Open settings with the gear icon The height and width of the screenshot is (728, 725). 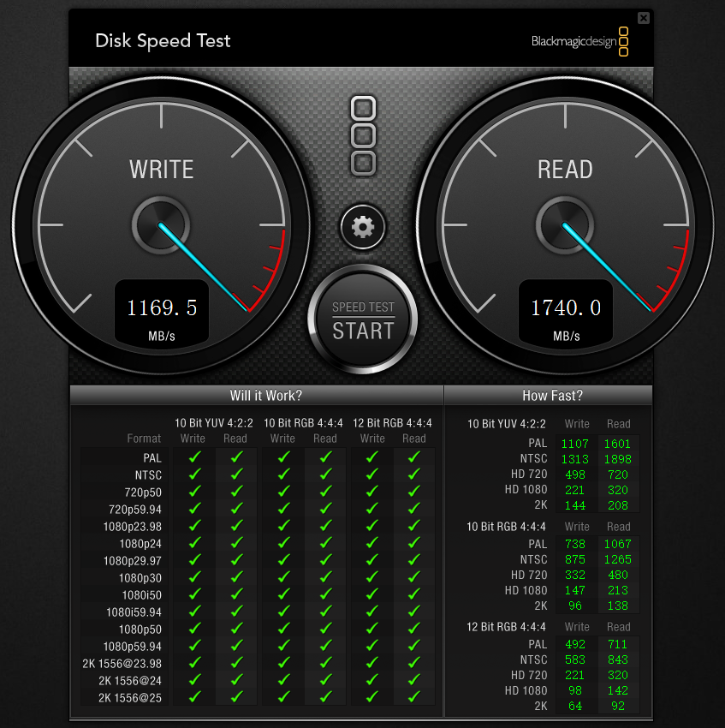coord(363,227)
